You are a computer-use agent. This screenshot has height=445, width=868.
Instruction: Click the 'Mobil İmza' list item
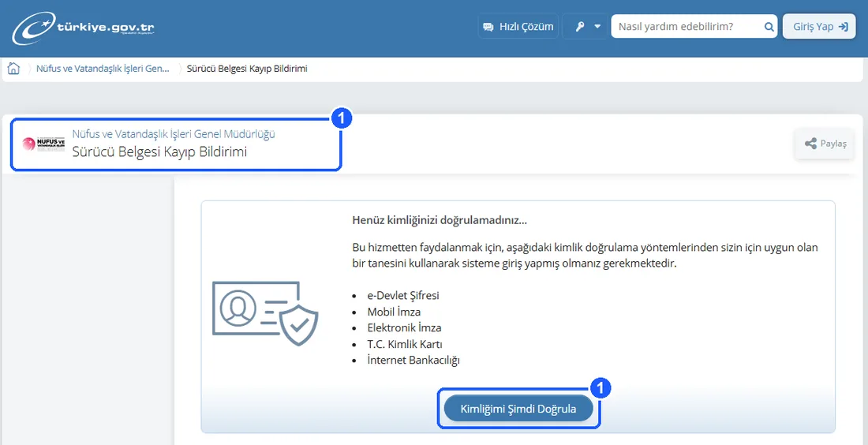(x=394, y=312)
